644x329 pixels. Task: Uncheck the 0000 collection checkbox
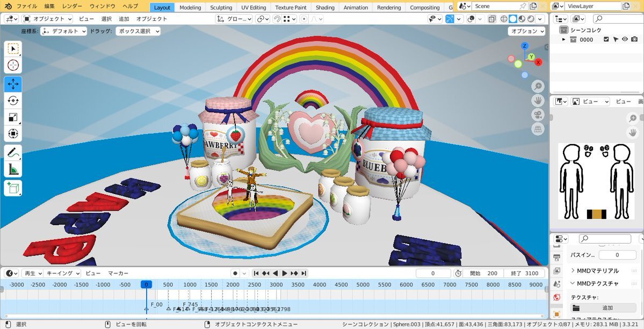pos(606,39)
